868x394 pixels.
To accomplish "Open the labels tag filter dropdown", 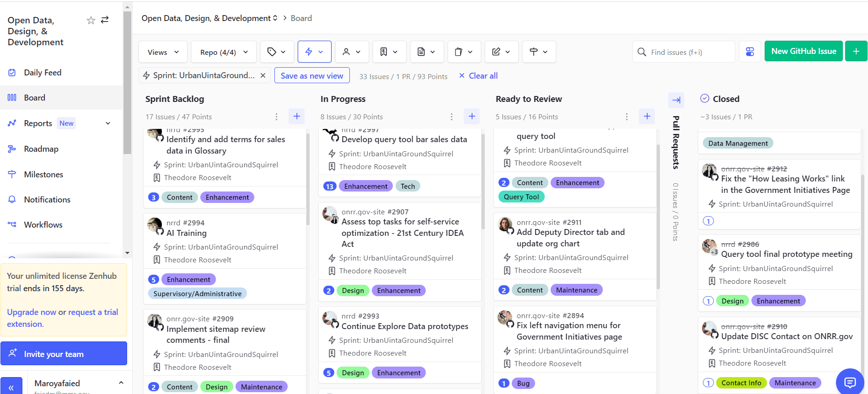I will (277, 52).
